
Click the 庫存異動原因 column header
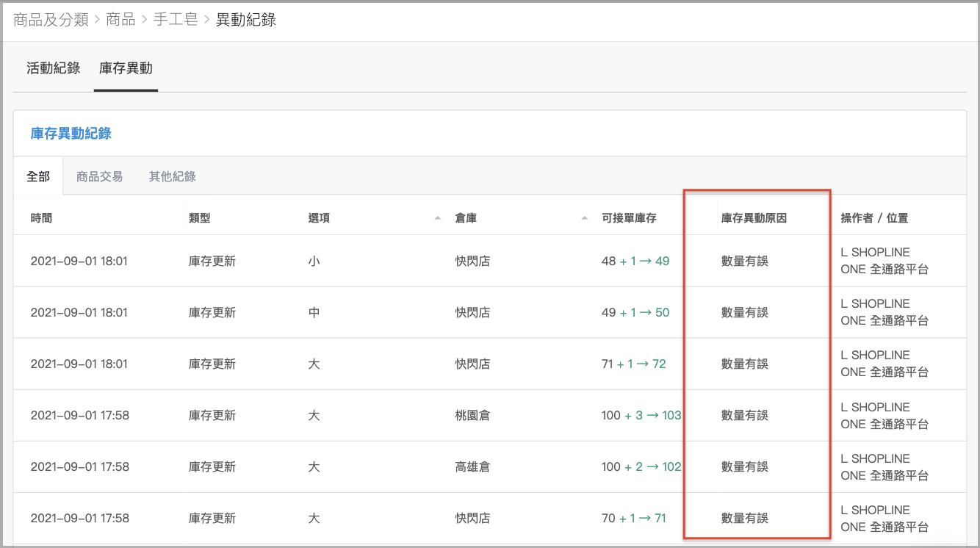tap(754, 218)
